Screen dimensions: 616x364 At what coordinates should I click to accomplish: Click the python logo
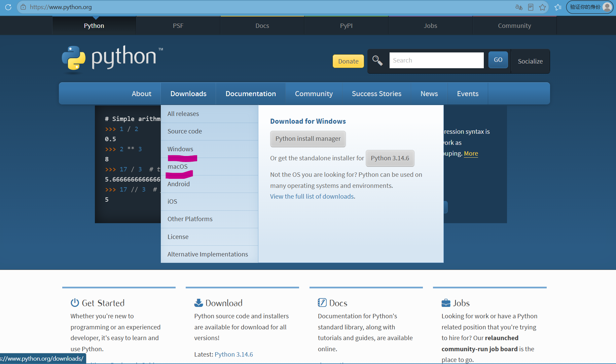pos(112,59)
